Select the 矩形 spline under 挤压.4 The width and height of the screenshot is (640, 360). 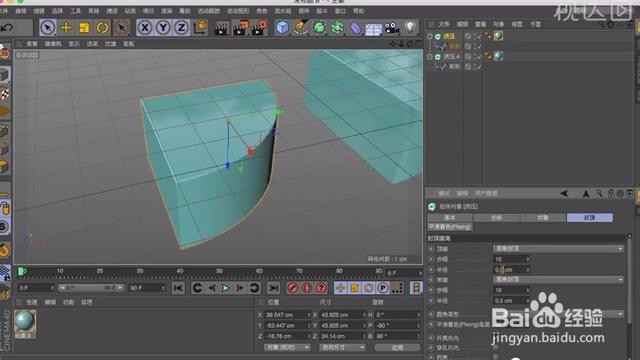pos(454,67)
